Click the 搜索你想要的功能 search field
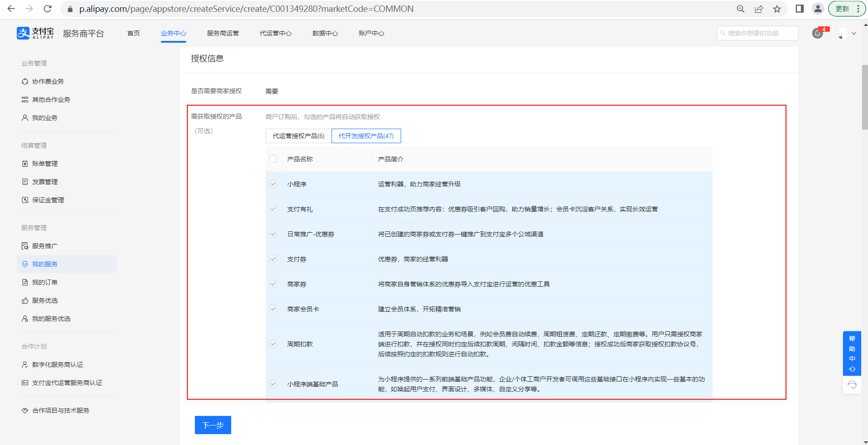 [x=758, y=33]
